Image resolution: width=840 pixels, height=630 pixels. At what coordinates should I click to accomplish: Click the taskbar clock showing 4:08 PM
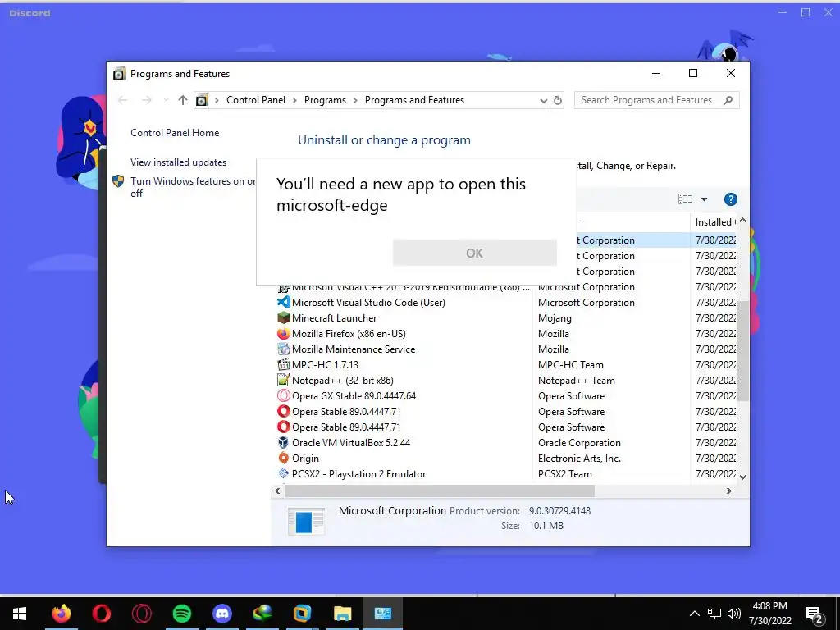769,614
